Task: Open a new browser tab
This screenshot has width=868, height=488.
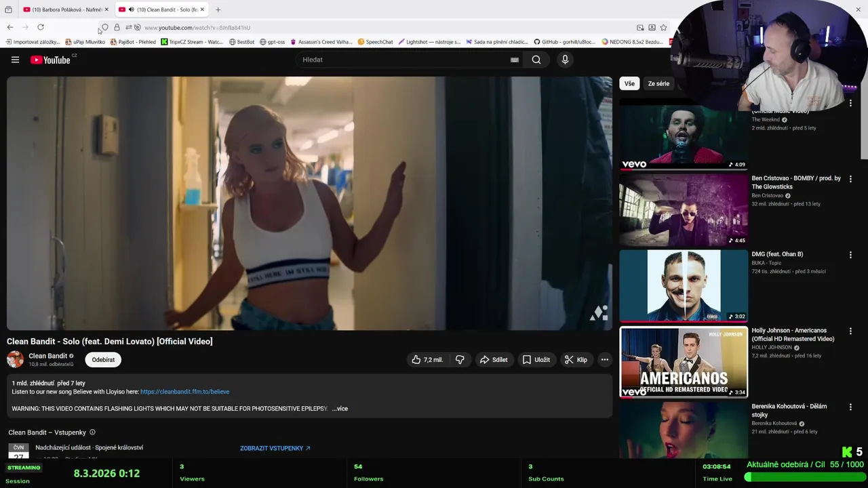Action: [218, 9]
